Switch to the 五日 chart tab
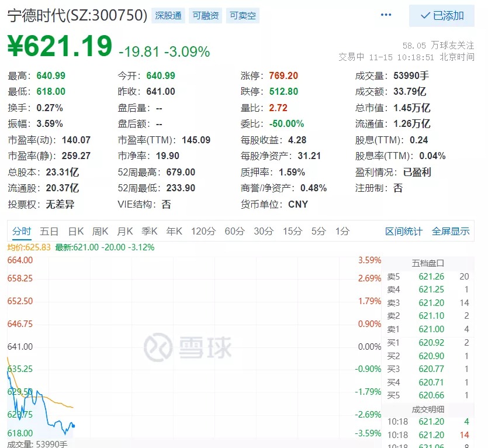 tap(49, 232)
